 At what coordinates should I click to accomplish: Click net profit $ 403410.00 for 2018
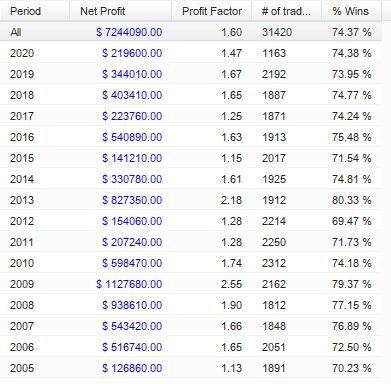[x=132, y=95]
